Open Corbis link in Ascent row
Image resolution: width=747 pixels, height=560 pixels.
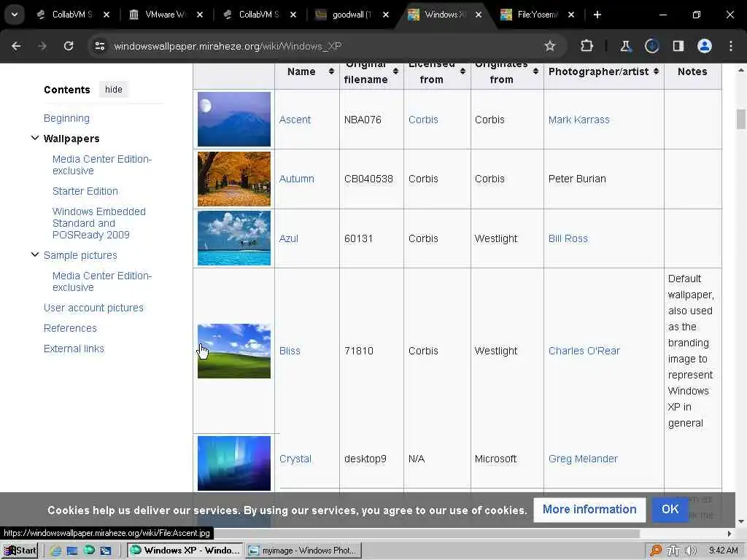tap(423, 120)
